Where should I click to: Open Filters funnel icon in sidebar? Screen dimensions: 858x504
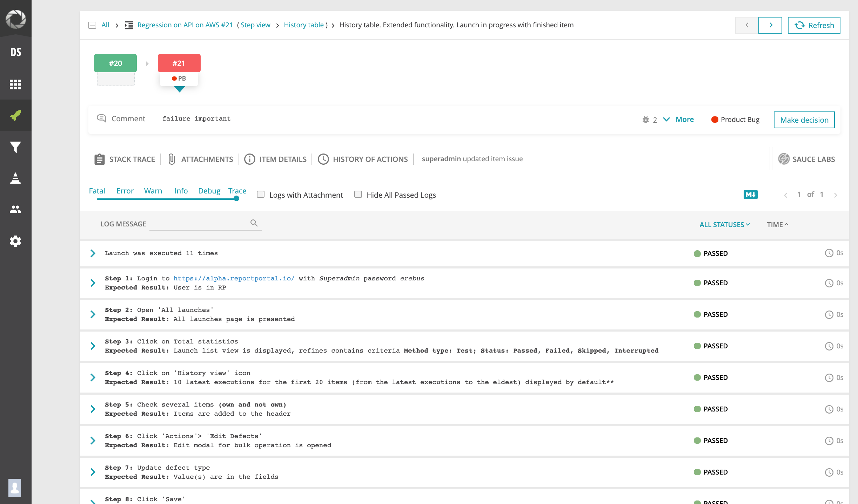pyautogui.click(x=15, y=147)
